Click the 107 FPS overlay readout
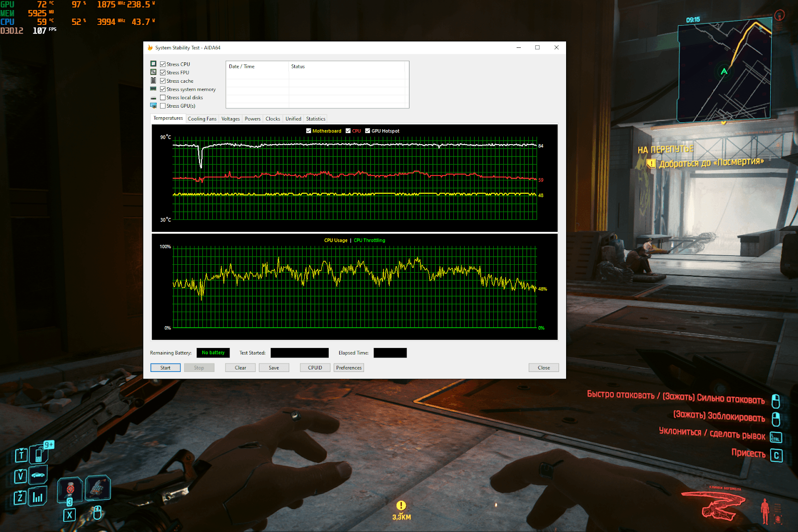This screenshot has height=532, width=798. 44,30
